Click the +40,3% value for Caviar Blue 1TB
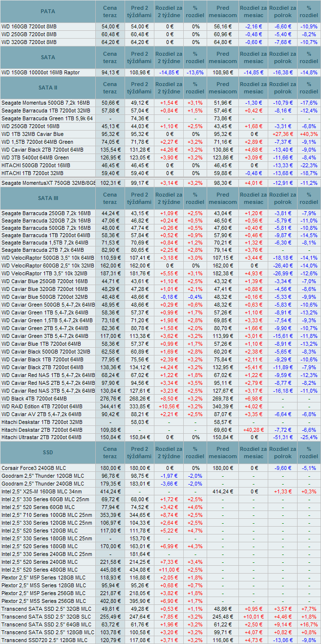 pyautogui.click(x=308, y=134)
